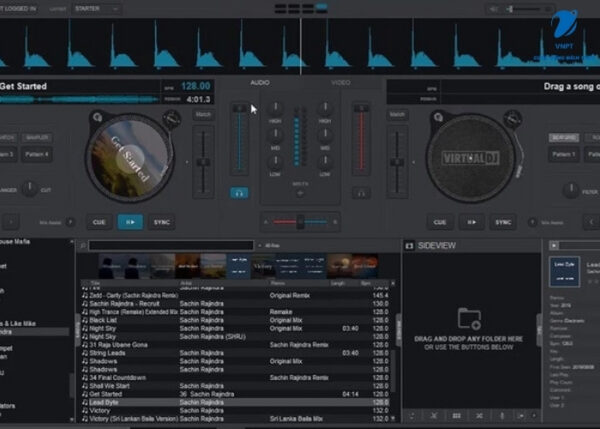Click left turntable top-left corner icon
Viewport: 600px width, 429px height.
[x=97, y=117]
